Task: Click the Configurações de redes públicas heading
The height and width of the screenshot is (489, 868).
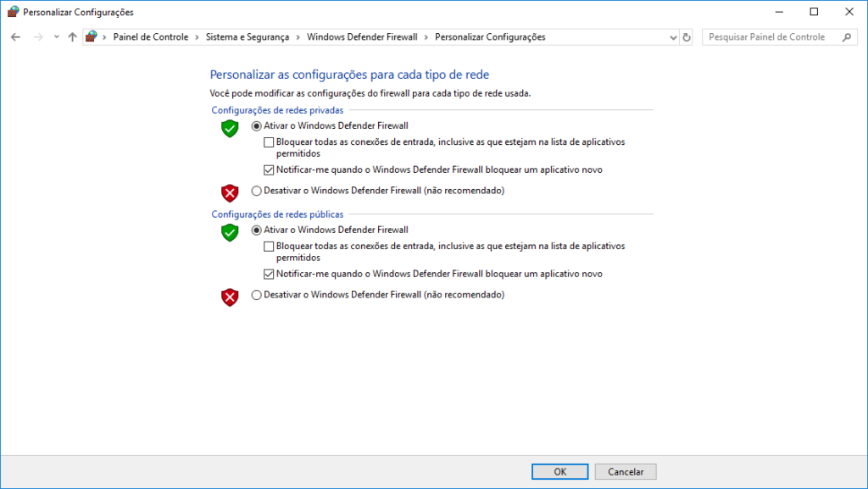Action: [277, 214]
